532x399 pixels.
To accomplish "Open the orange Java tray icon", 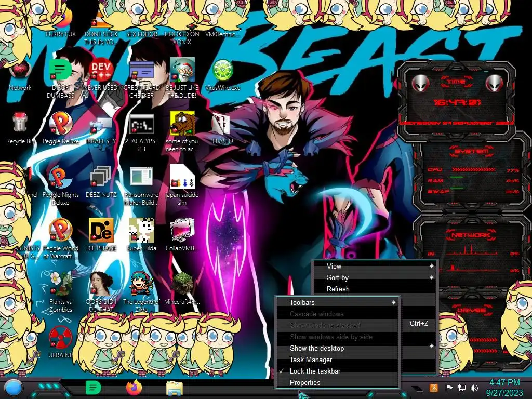I will pos(433,388).
